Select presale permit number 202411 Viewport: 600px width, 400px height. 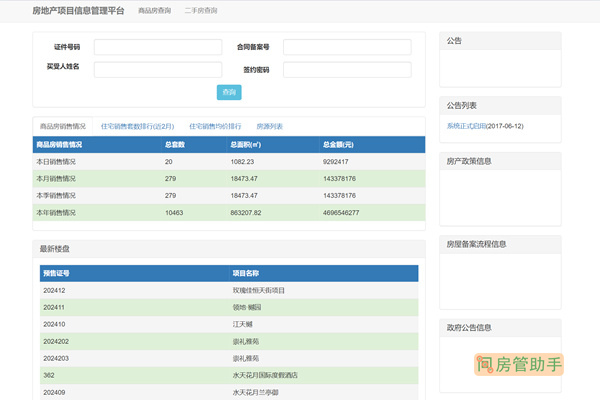click(54, 307)
